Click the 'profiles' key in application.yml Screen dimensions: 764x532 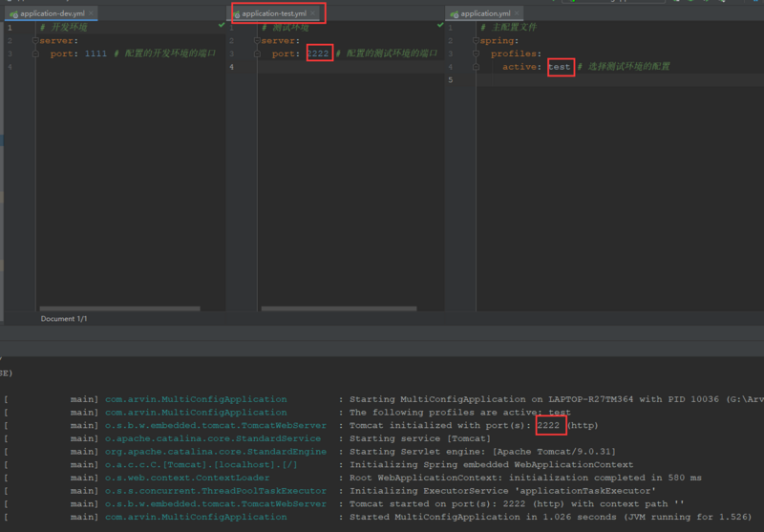click(514, 53)
